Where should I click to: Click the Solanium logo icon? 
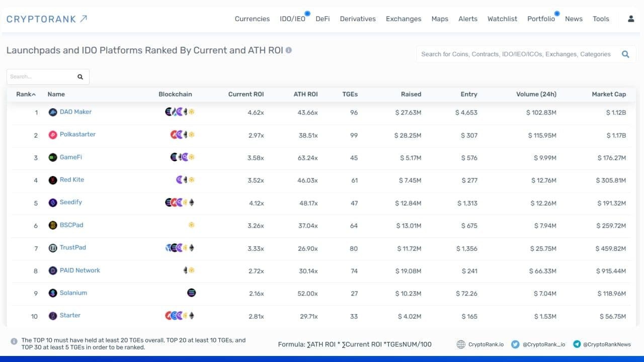53,293
